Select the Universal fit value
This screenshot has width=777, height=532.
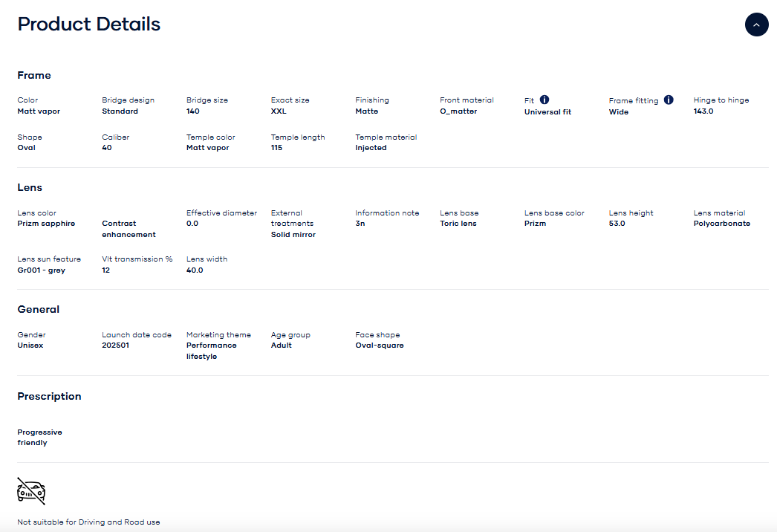click(x=547, y=112)
